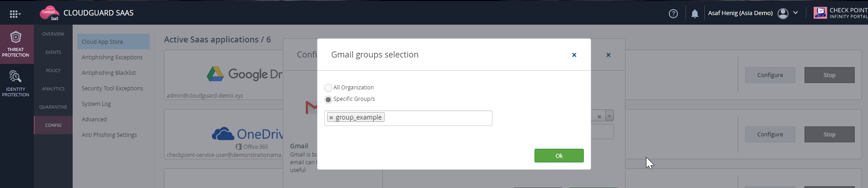This screenshot has width=868, height=188.
Task: Click the Asaf Henig (Asia Demo) name
Action: coord(740,13)
